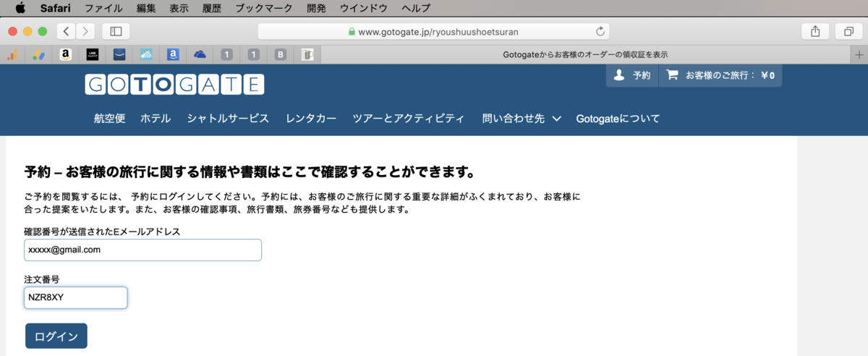Show the tab overview
This screenshot has height=356, width=868.
pos(848,31)
